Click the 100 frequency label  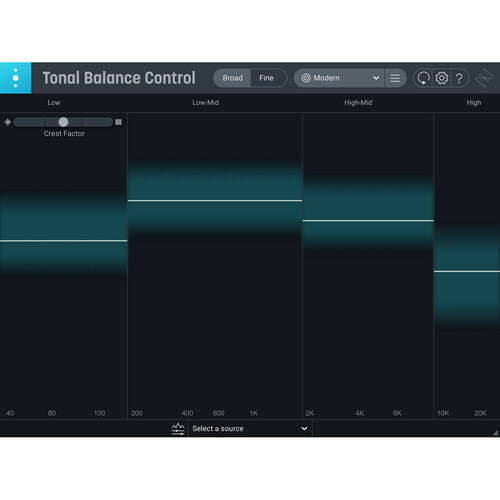tap(99, 413)
